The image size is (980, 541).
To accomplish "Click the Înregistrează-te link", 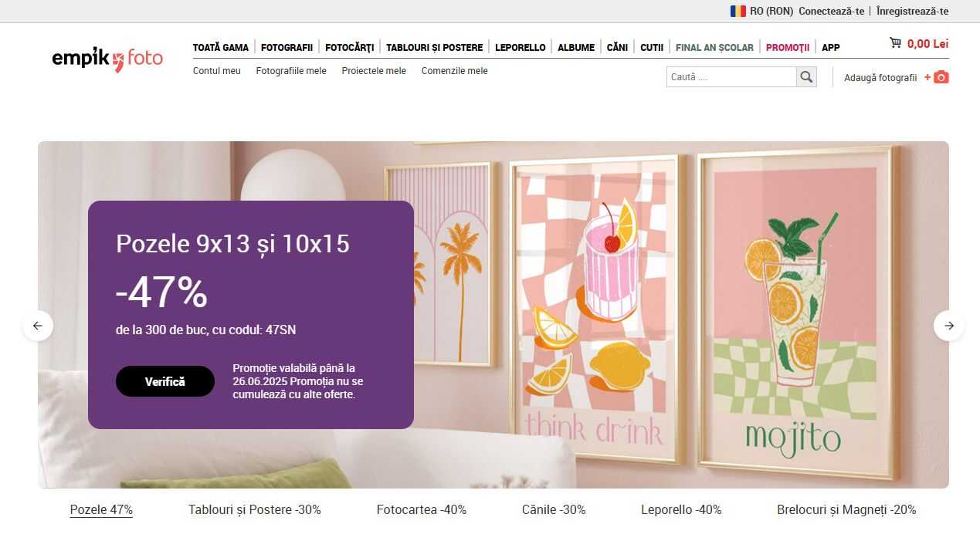I will click(x=913, y=11).
